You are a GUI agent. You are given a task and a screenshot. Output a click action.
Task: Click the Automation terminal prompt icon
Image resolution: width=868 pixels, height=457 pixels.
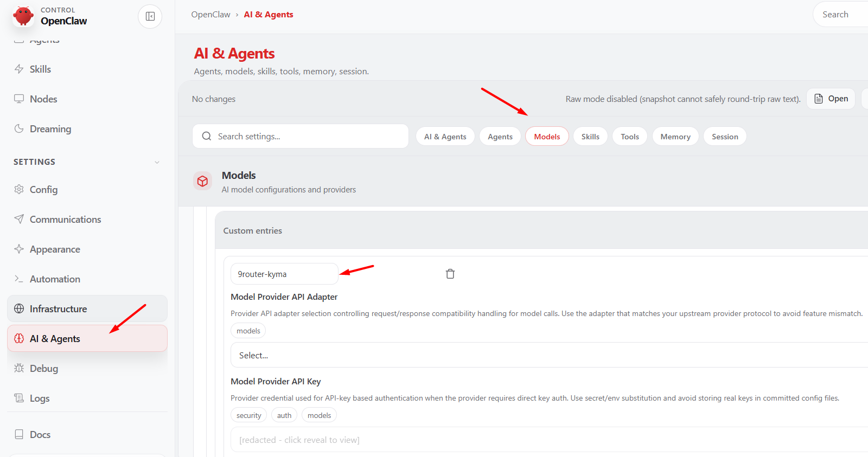pyautogui.click(x=19, y=279)
